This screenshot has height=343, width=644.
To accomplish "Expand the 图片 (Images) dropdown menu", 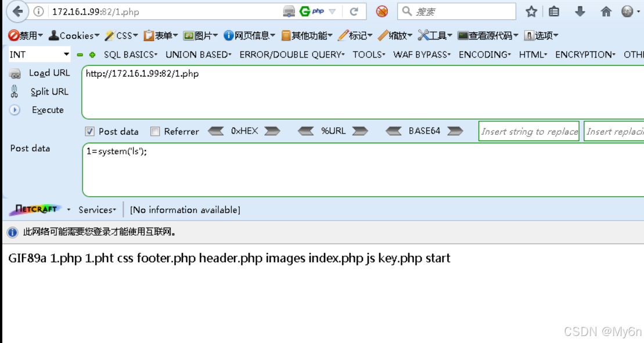I will click(x=200, y=36).
